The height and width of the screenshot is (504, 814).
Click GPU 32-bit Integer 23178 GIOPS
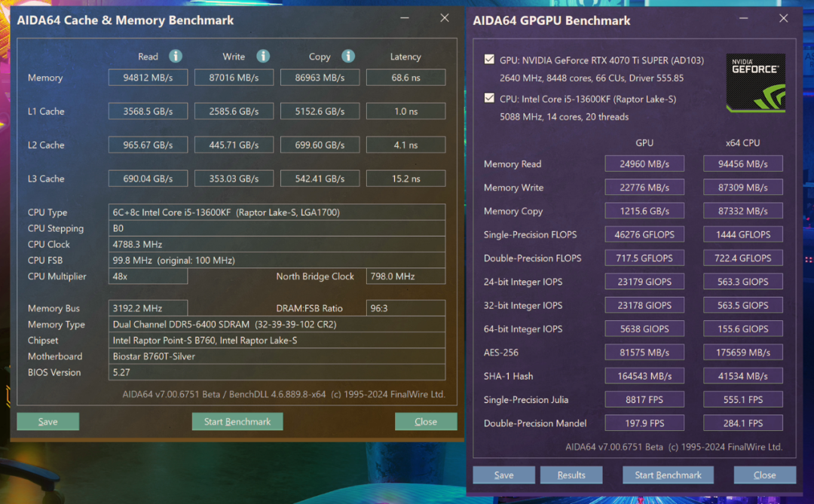[644, 305]
